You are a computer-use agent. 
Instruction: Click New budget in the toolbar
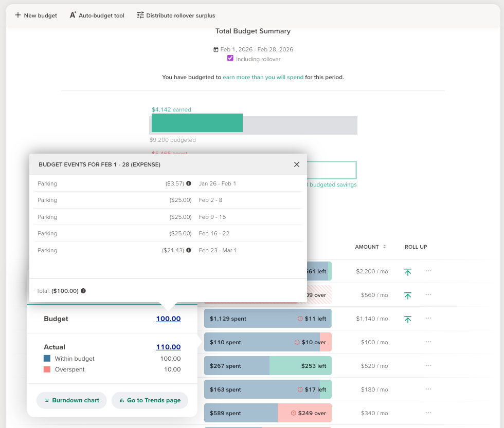36,15
